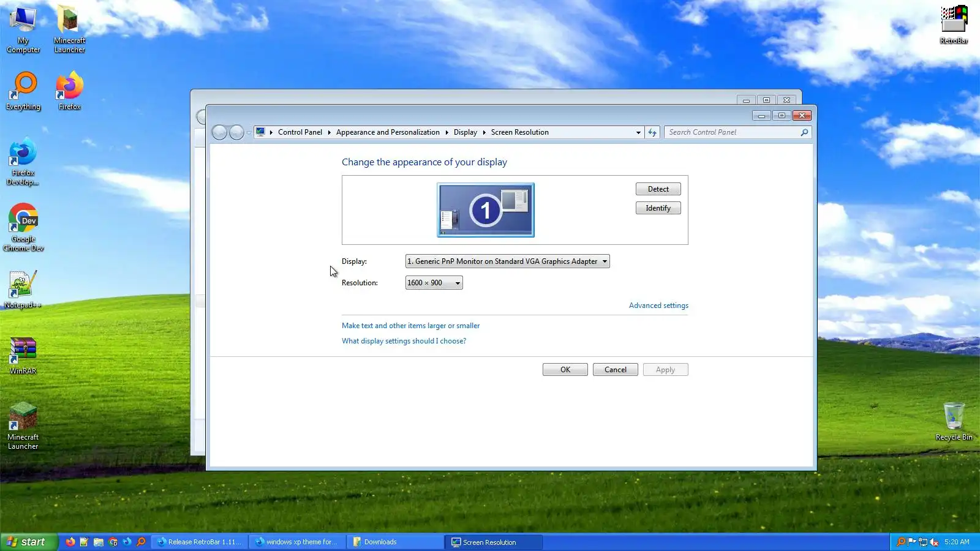Image resolution: width=980 pixels, height=551 pixels.
Task: Go forward using the address bar forward arrow
Action: tap(236, 132)
